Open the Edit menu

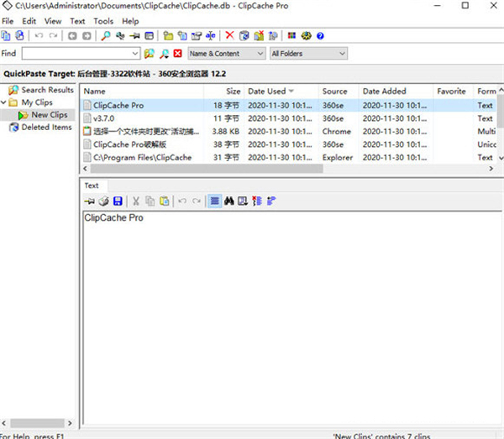[29, 20]
